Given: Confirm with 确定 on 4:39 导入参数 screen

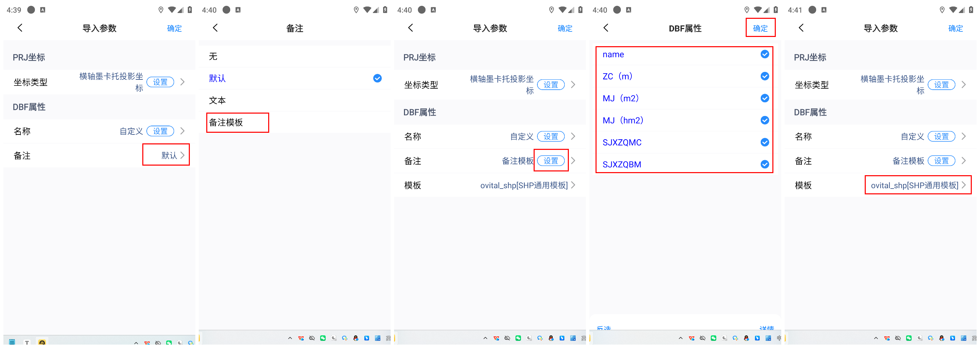Looking at the screenshot, I should coord(174,28).
